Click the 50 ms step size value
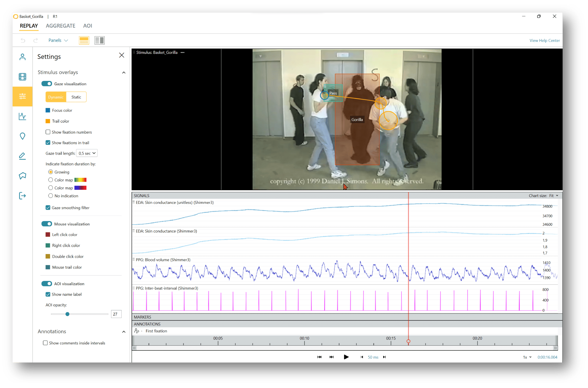The image size is (588, 388). (373, 357)
